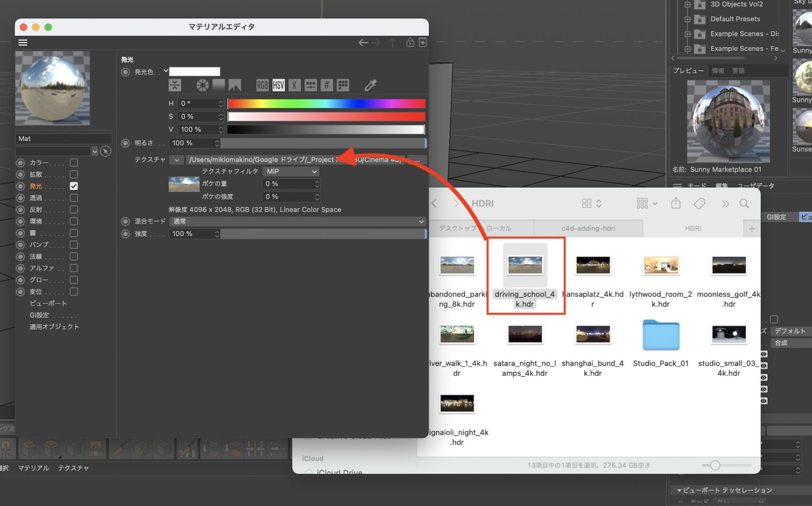Open the 混合モード dropdown
The width and height of the screenshot is (812, 506).
(x=298, y=221)
